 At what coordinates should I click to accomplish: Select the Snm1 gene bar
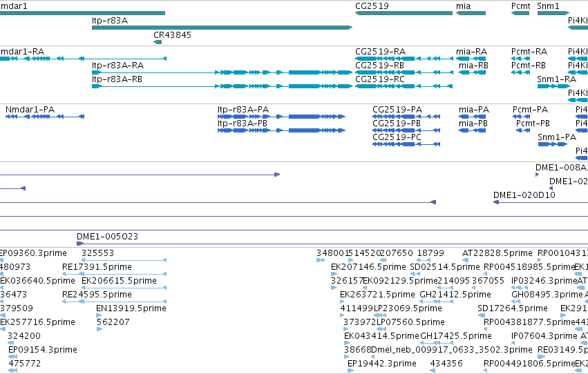tap(553, 13)
